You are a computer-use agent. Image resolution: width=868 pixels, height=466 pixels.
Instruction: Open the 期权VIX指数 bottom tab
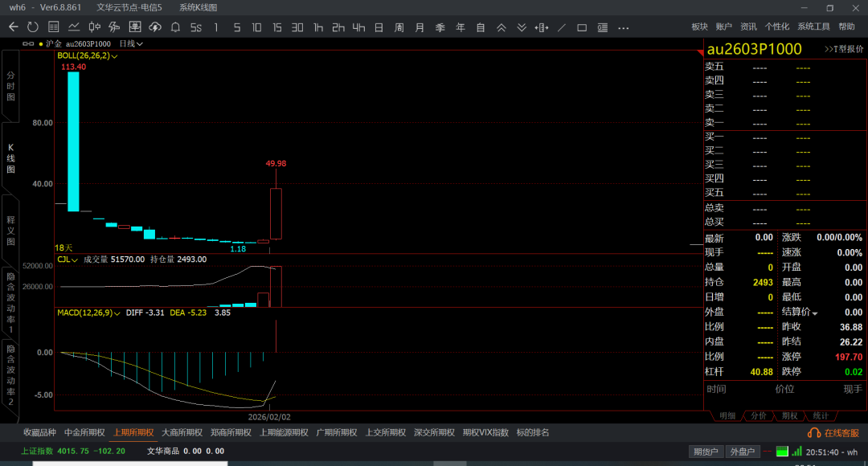485,433
